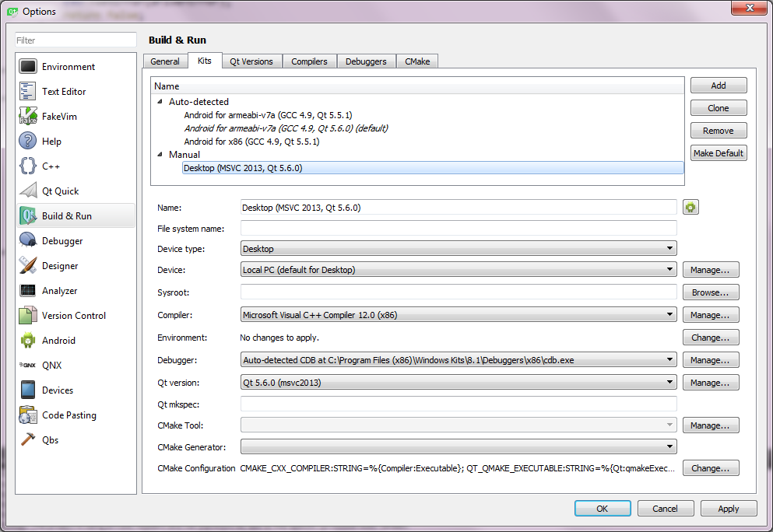Collapse the Manual kits group
This screenshot has height=532, width=773.
pyautogui.click(x=160, y=155)
